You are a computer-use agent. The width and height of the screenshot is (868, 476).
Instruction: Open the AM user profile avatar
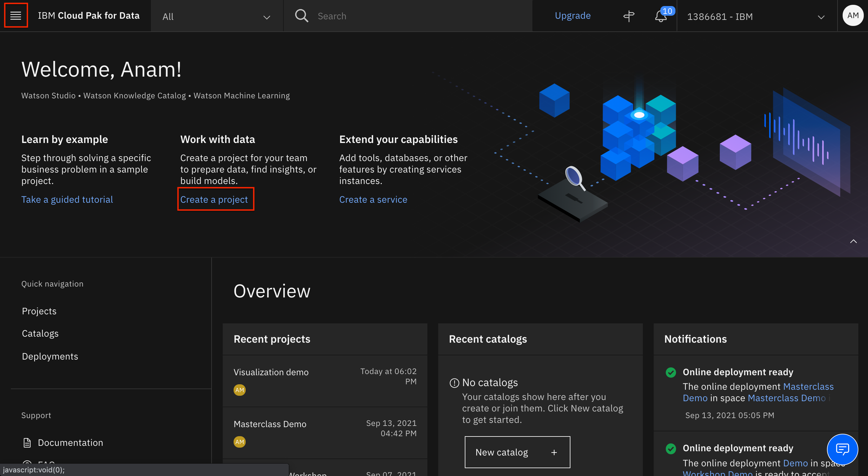coord(853,15)
